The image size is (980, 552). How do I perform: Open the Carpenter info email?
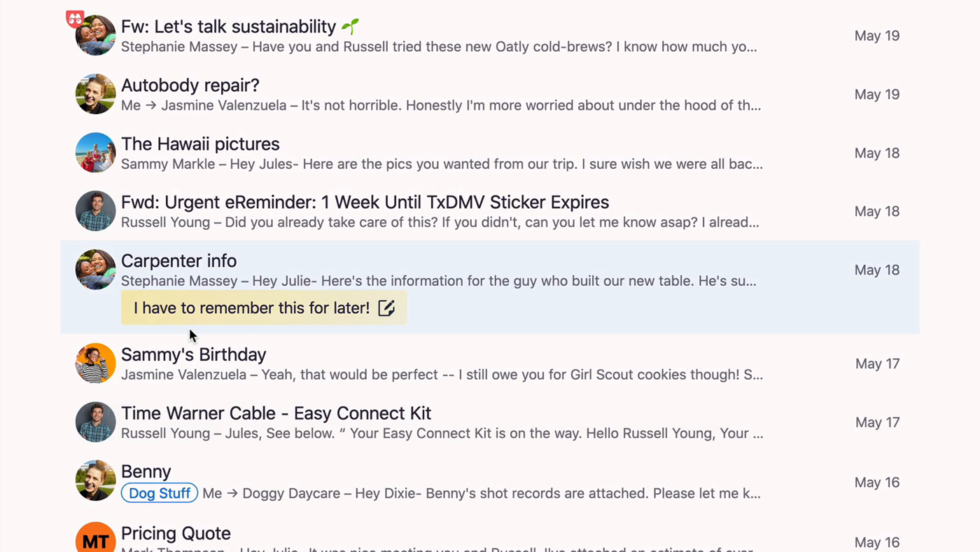pyautogui.click(x=490, y=287)
